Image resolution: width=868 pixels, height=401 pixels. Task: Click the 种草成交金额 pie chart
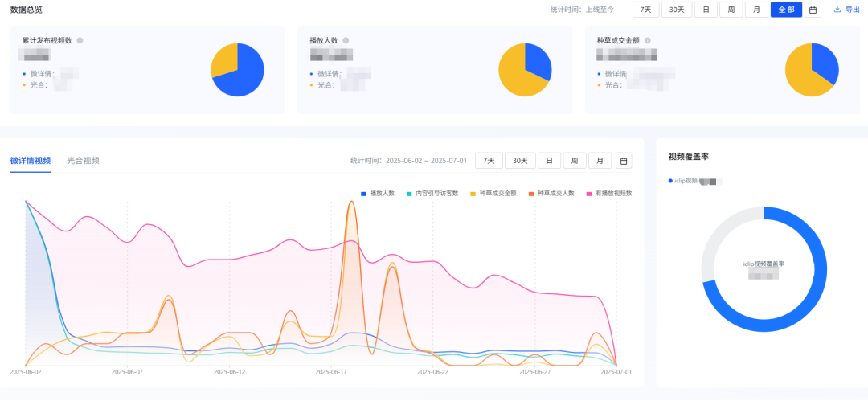click(812, 70)
